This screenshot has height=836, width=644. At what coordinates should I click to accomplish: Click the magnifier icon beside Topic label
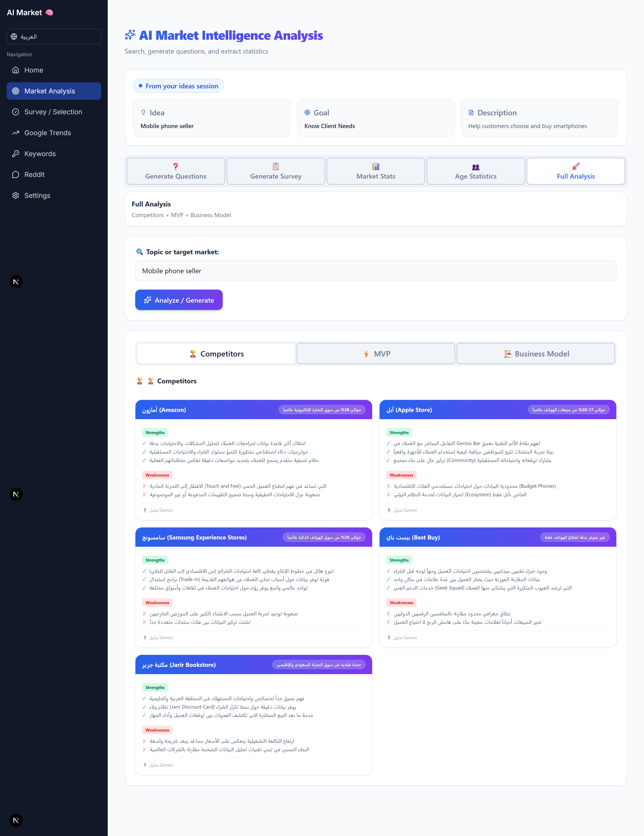coord(140,252)
